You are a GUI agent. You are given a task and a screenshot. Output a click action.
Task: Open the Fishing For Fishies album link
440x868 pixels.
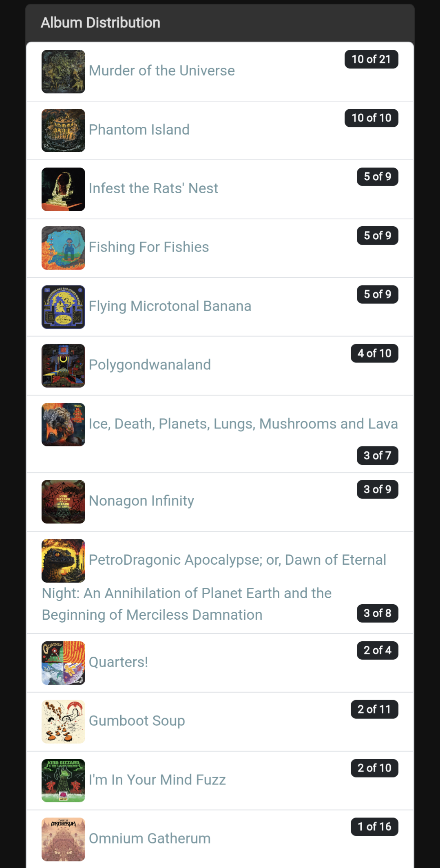coord(148,247)
